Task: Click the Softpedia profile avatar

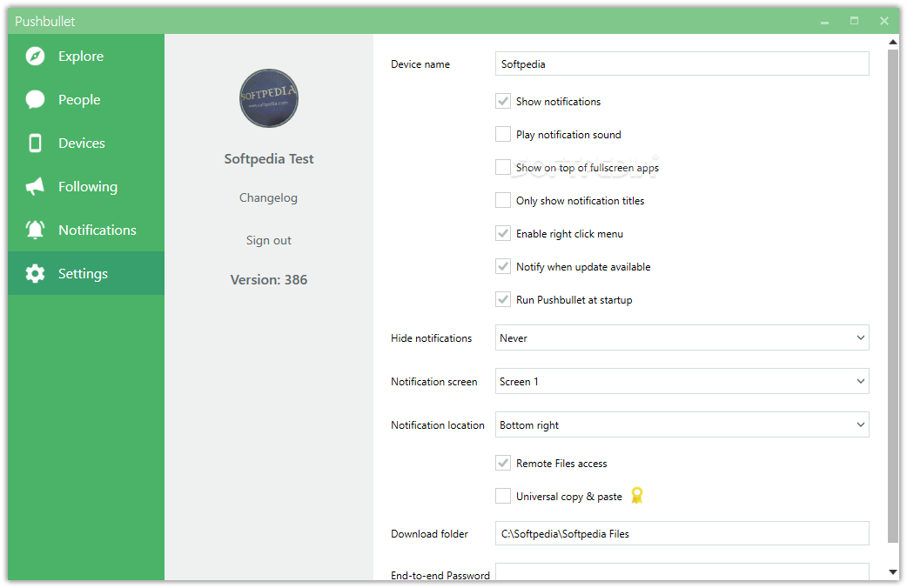Action: coord(269,98)
